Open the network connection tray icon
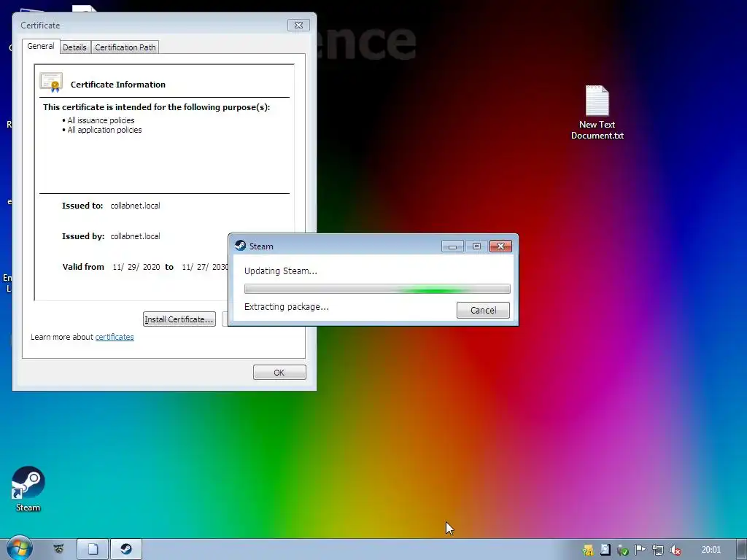747x560 pixels. tap(658, 550)
